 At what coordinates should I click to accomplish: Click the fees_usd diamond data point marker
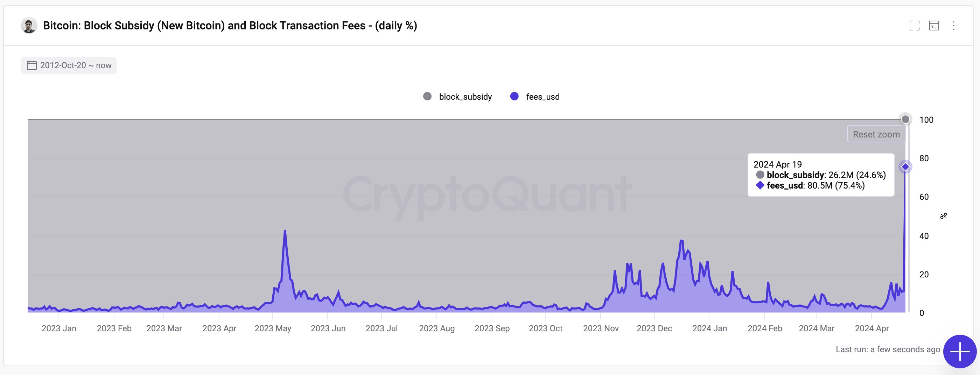click(905, 167)
